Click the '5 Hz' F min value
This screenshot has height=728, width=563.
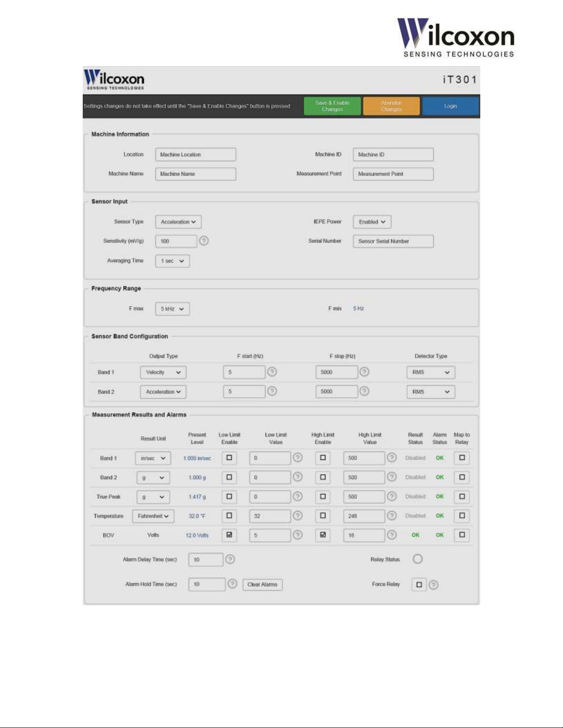[x=358, y=309]
